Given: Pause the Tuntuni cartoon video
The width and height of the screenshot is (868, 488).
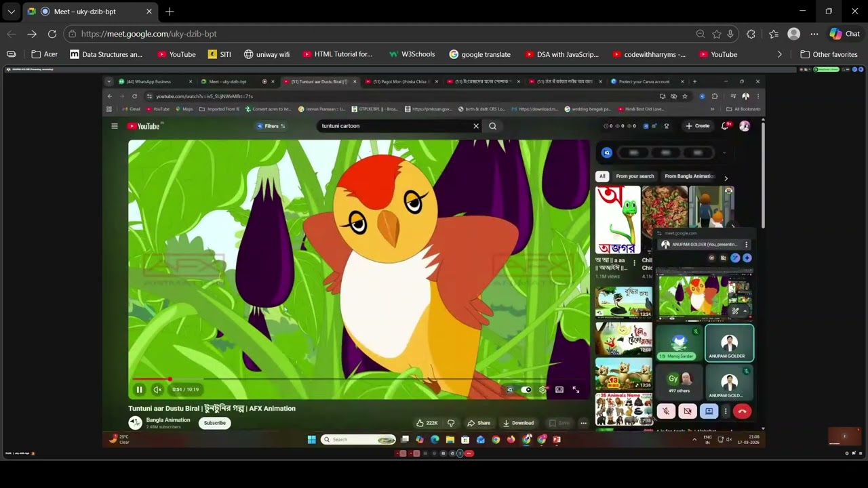Looking at the screenshot, I should [x=139, y=390].
